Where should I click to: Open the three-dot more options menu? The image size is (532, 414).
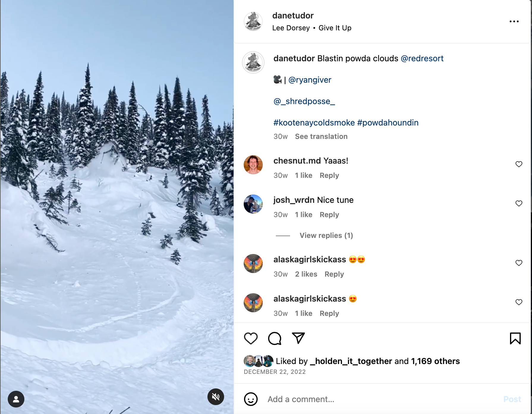pyautogui.click(x=514, y=21)
